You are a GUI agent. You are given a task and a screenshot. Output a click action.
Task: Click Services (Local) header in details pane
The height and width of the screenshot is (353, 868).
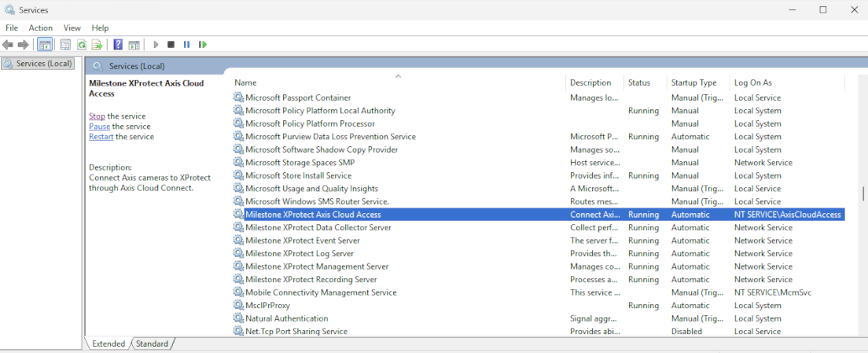tap(137, 66)
